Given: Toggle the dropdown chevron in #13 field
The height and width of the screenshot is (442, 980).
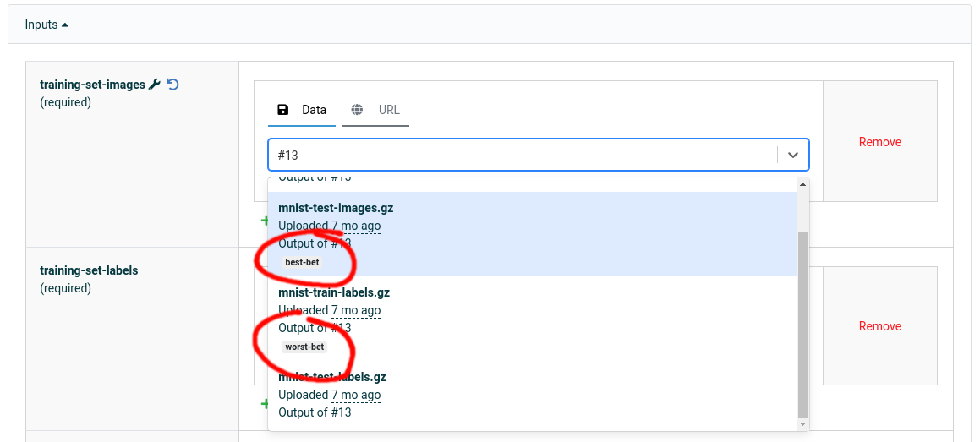Looking at the screenshot, I should click(793, 155).
